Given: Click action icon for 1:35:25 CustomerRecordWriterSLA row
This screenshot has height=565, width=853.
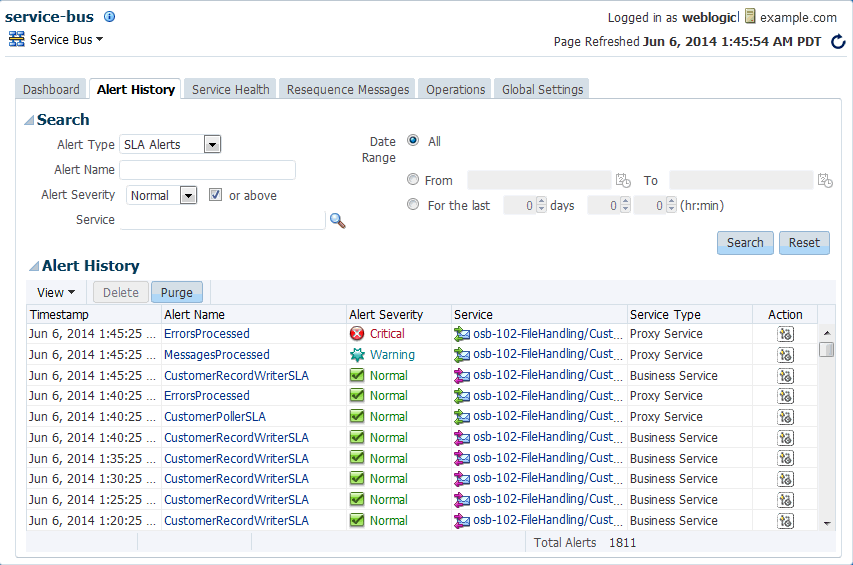Looking at the screenshot, I should (x=785, y=458).
